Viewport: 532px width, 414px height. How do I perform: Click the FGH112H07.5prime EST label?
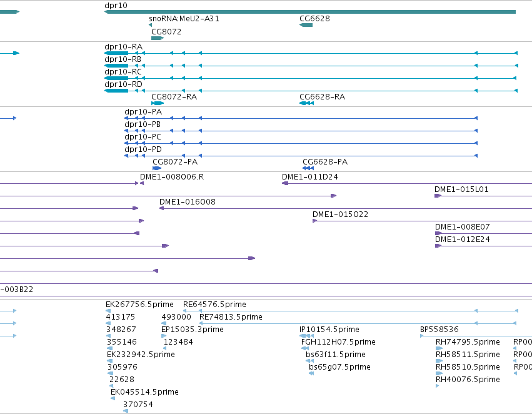[x=338, y=343]
